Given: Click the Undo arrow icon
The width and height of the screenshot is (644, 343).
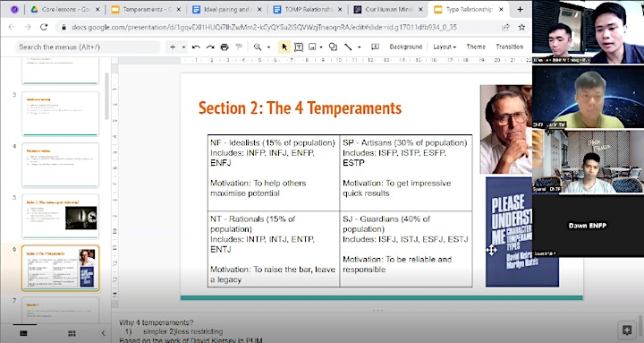Looking at the screenshot, I should [196, 47].
